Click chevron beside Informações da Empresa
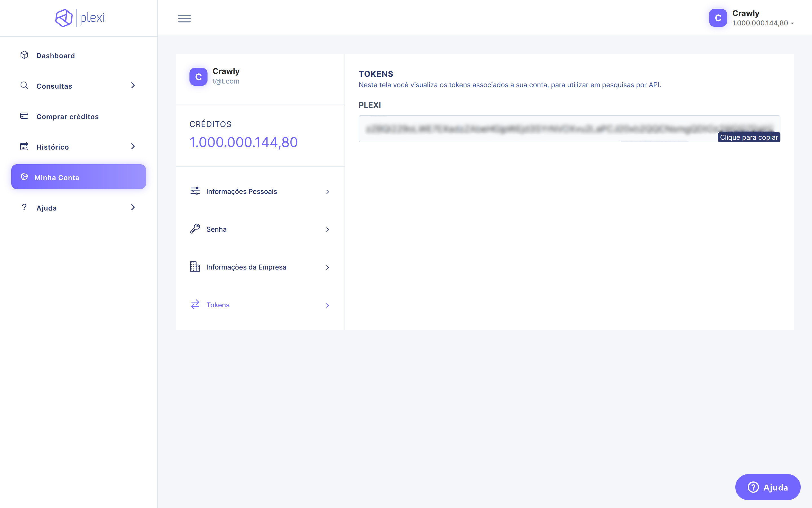This screenshot has height=508, width=812. click(328, 268)
